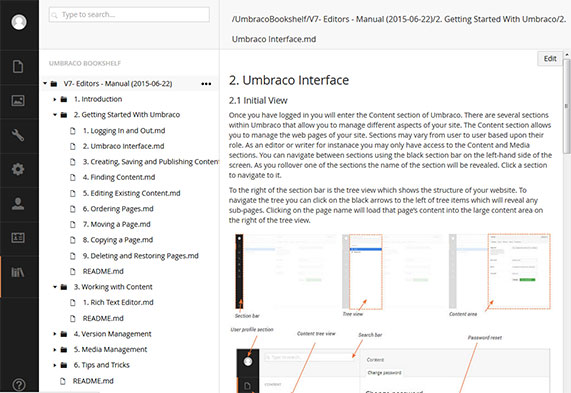Open 8. Copying a Page.md
Viewport: 571px width, 393px height.
coord(118,240)
